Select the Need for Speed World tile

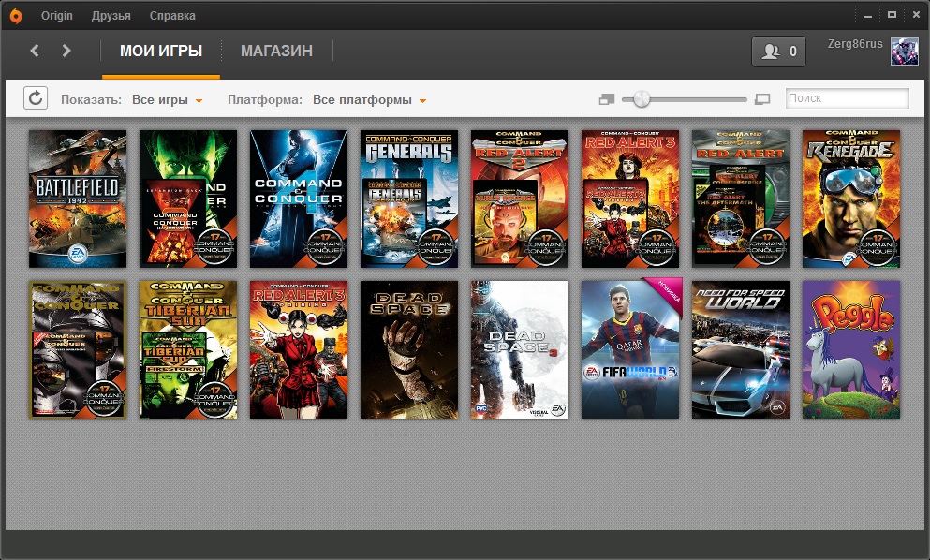point(741,349)
